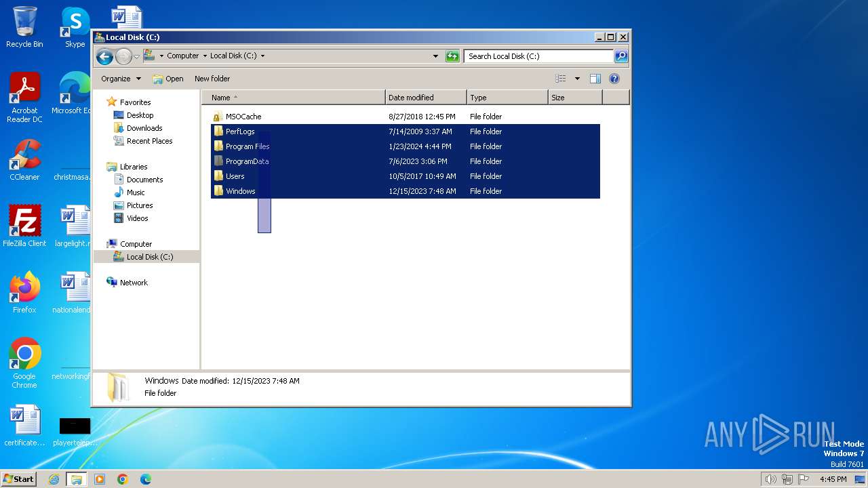
Task: Select the FileZilla Client desktop icon
Action: coord(24,226)
